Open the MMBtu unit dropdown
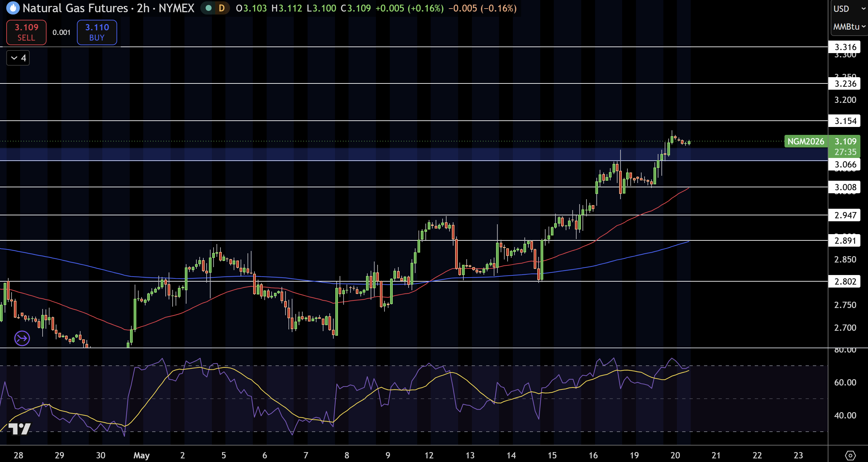Screen dimensions: 868x462 849,27
